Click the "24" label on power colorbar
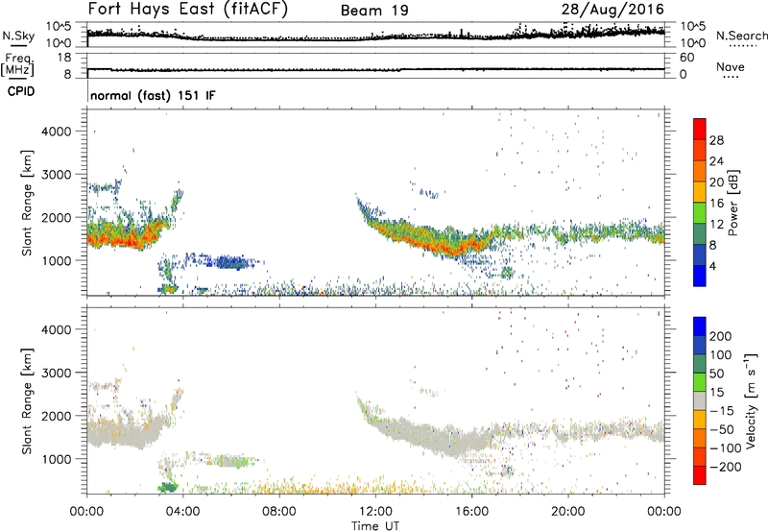This screenshot has height=532, width=768. click(716, 161)
